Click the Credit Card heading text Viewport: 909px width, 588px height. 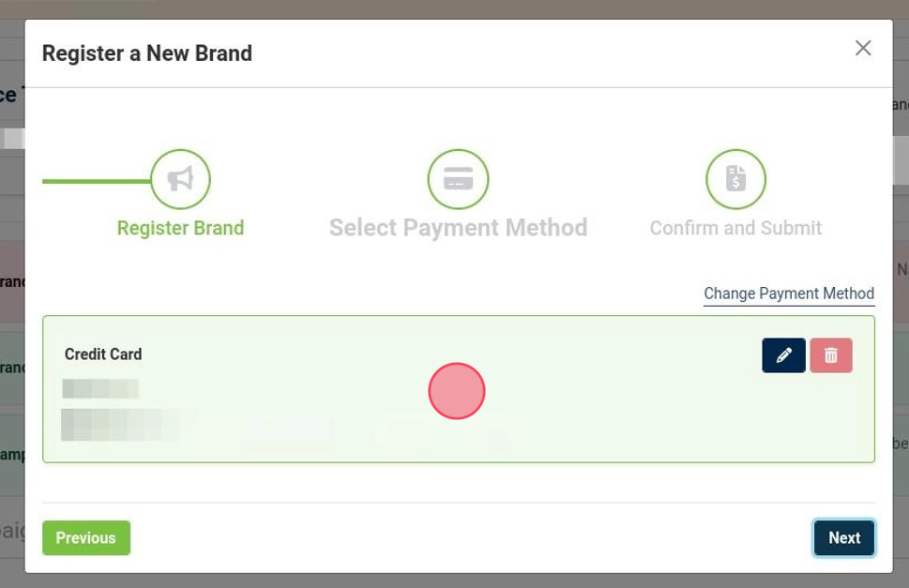(103, 354)
